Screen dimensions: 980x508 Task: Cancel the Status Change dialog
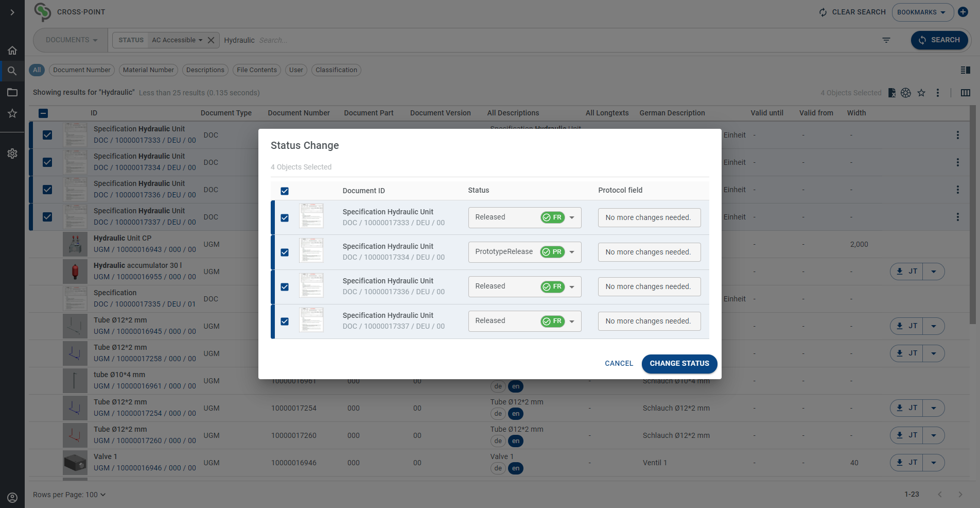click(x=619, y=364)
